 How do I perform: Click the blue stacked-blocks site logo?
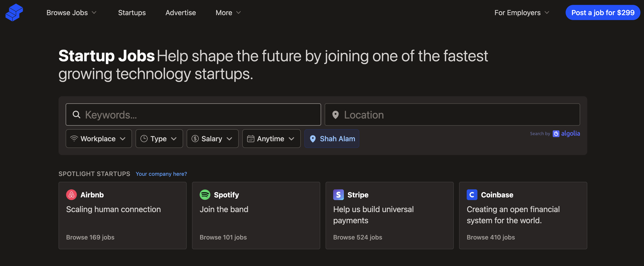point(14,12)
